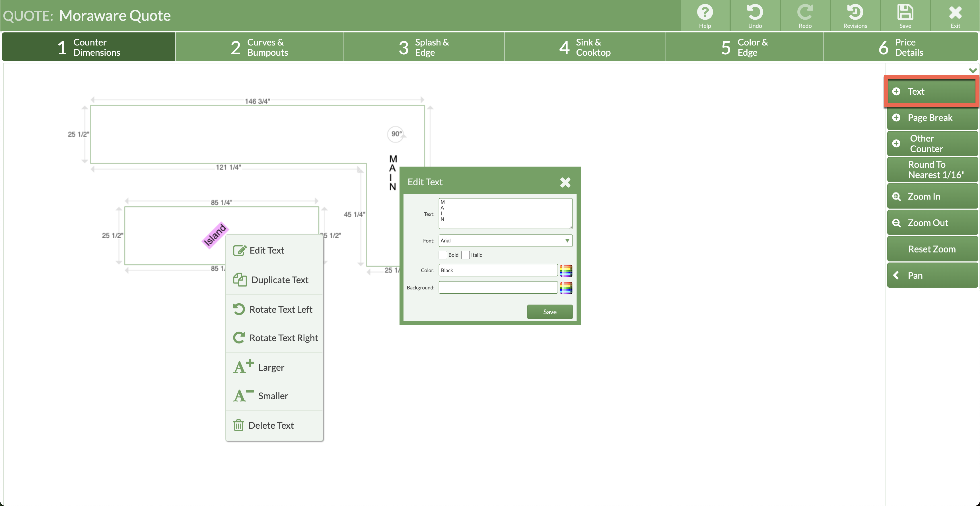Open the Help panel
Viewport: 980px width, 506px height.
tap(705, 15)
